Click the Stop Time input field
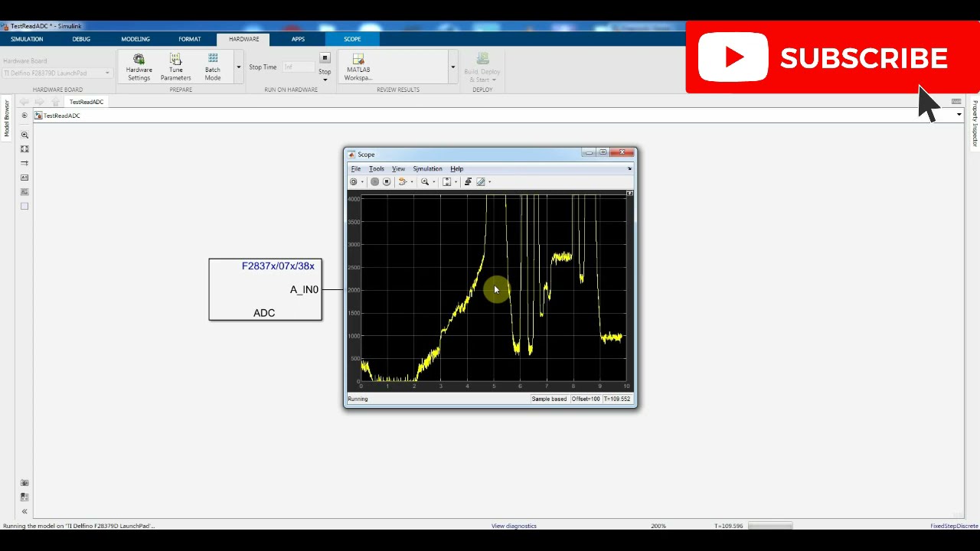This screenshot has width=980, height=551. tap(298, 67)
